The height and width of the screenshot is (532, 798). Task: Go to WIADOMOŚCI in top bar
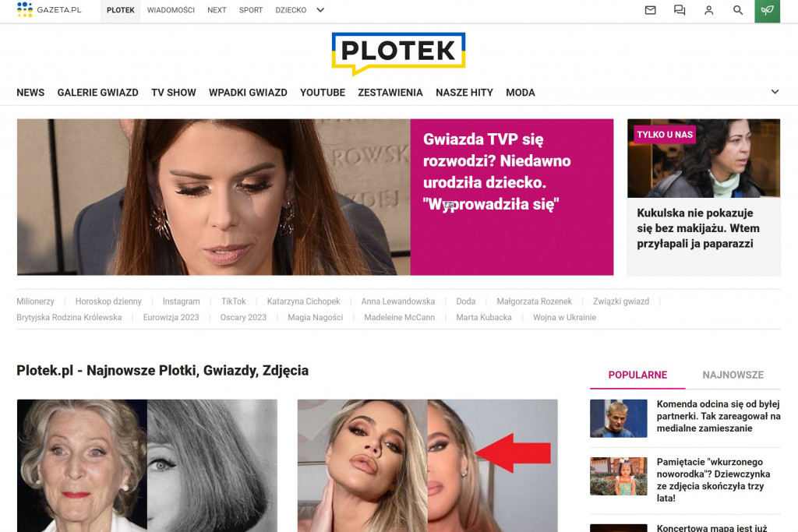pos(171,10)
